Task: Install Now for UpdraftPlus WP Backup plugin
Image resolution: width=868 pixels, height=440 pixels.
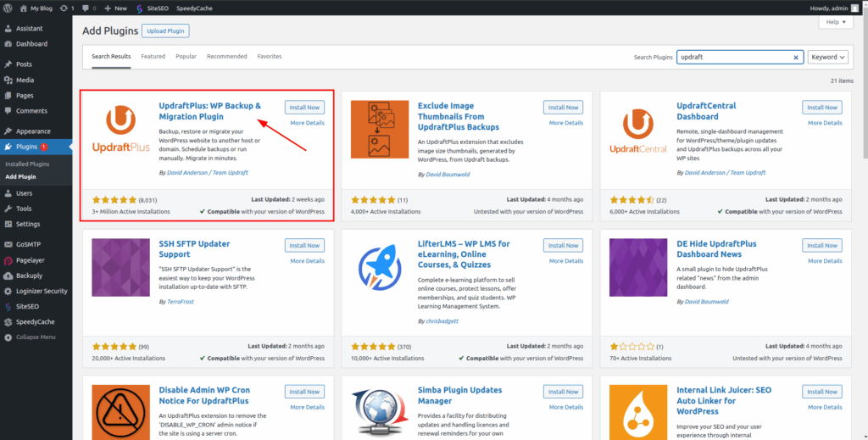Action: tap(304, 108)
